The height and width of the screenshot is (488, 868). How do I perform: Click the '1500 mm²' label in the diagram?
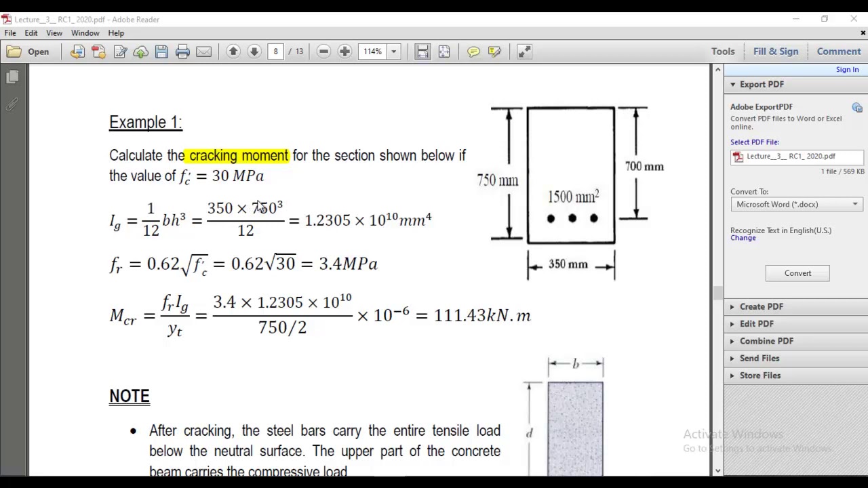[573, 197]
